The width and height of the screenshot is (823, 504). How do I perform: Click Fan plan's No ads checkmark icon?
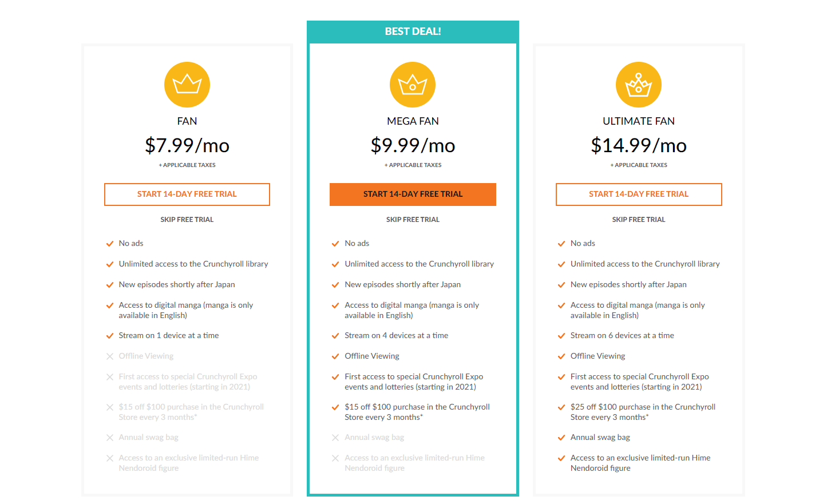click(x=110, y=244)
